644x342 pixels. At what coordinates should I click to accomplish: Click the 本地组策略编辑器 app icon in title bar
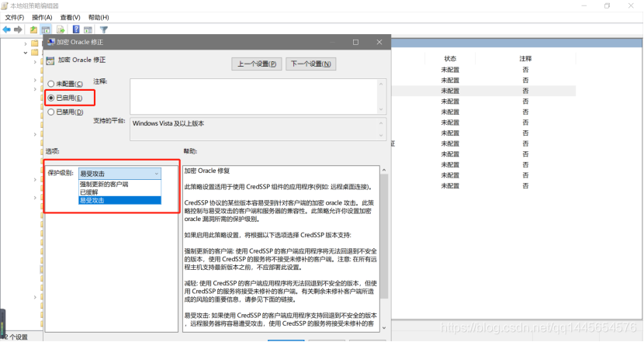pyautogui.click(x=5, y=5)
